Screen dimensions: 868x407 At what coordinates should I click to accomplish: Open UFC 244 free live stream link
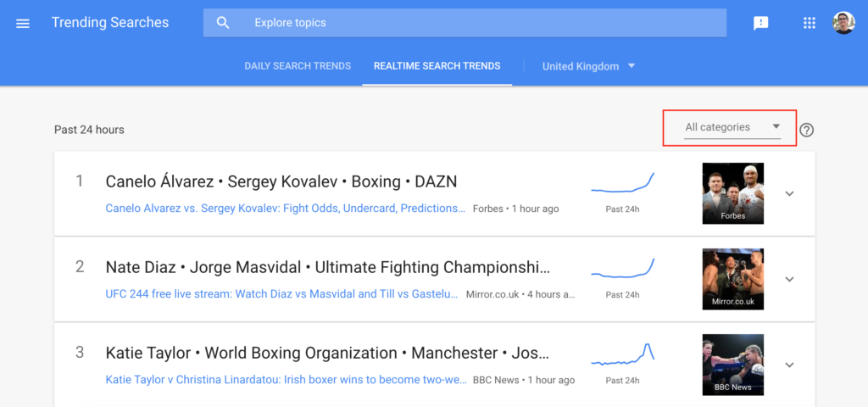(x=282, y=294)
